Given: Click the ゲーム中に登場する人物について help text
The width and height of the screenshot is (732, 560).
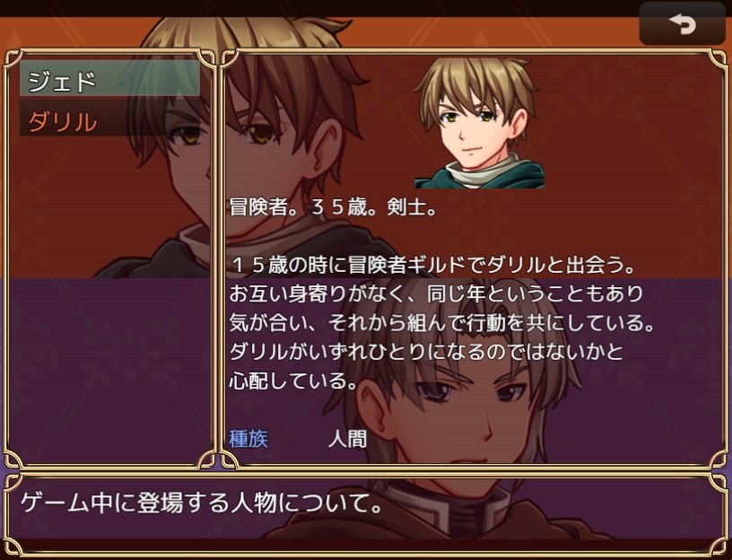Looking at the screenshot, I should coord(202,504).
